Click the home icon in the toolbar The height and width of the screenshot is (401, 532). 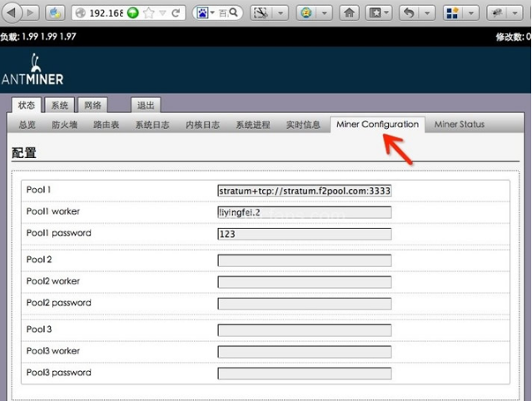350,13
